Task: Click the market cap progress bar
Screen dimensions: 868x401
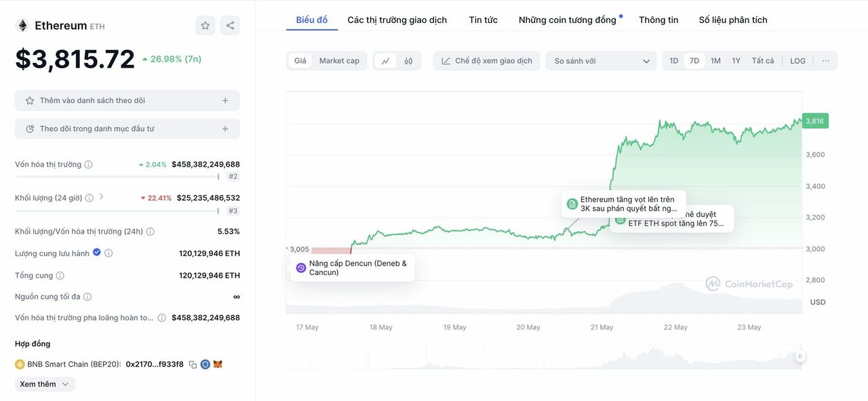Action: coord(117,177)
